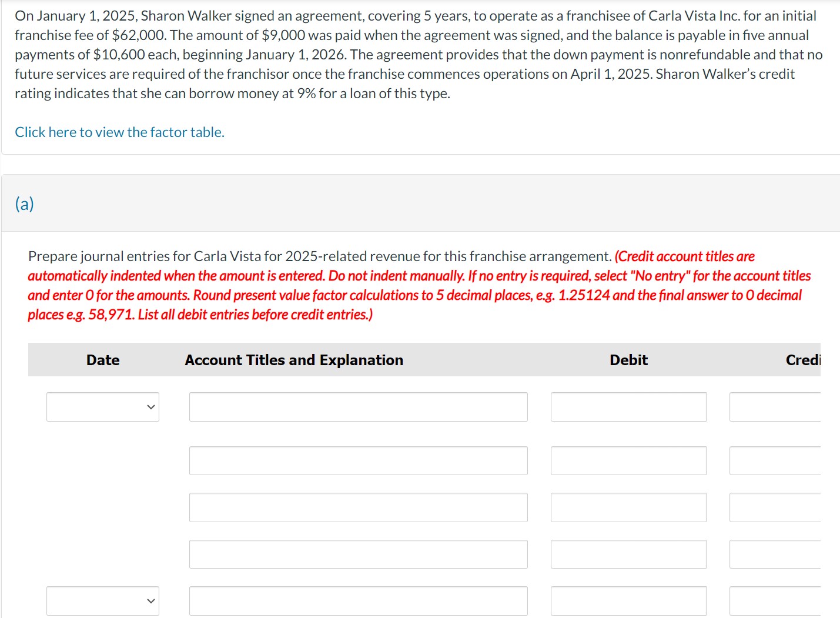Click the fourth row Credit amount field
The image size is (840, 618).
pos(775,554)
